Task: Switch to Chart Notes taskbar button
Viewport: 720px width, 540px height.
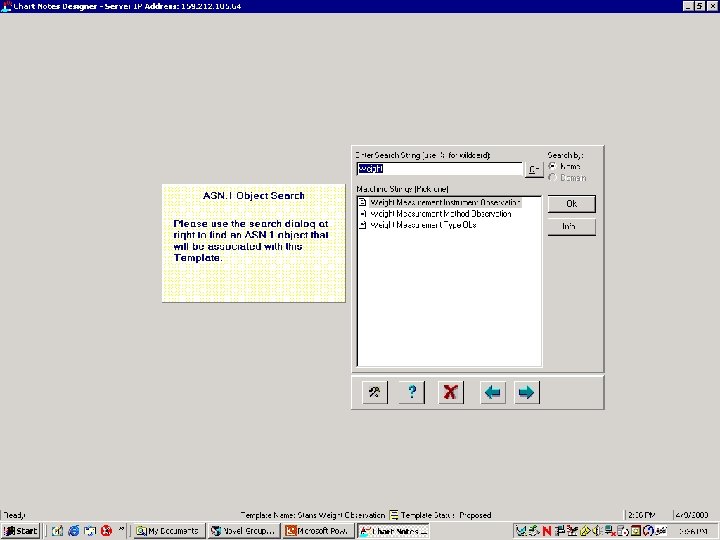Action: (x=394, y=531)
